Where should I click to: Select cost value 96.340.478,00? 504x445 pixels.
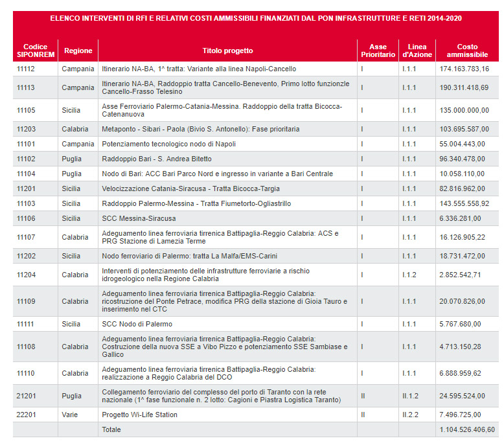(462, 159)
